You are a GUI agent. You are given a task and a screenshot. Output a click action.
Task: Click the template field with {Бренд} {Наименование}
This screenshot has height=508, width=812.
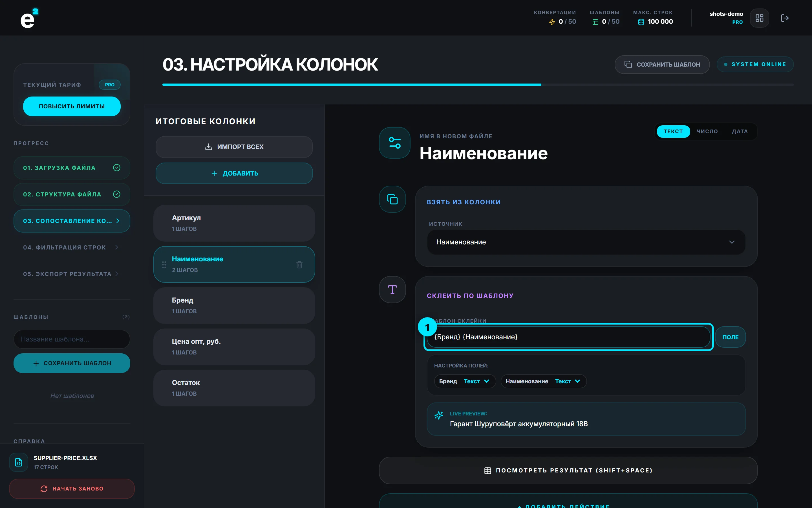point(568,337)
